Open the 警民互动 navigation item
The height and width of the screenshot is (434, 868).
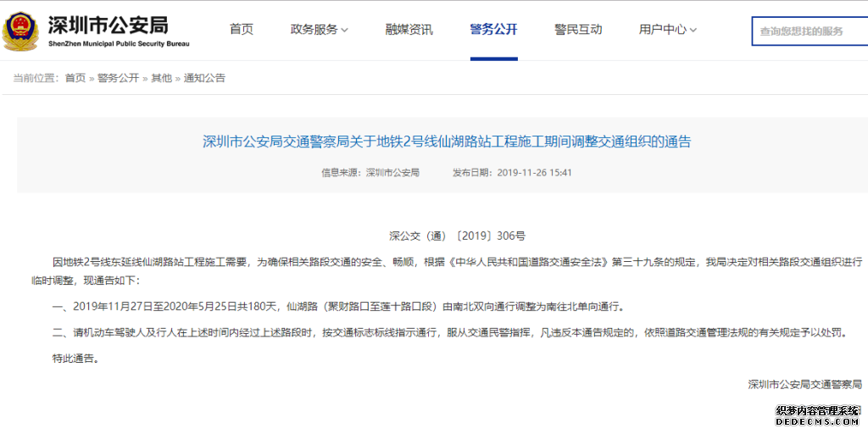tap(578, 30)
